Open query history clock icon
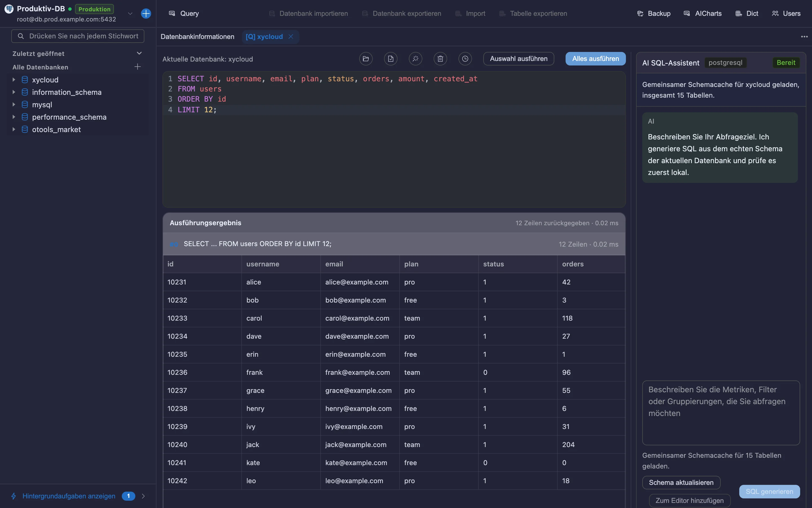 point(465,59)
